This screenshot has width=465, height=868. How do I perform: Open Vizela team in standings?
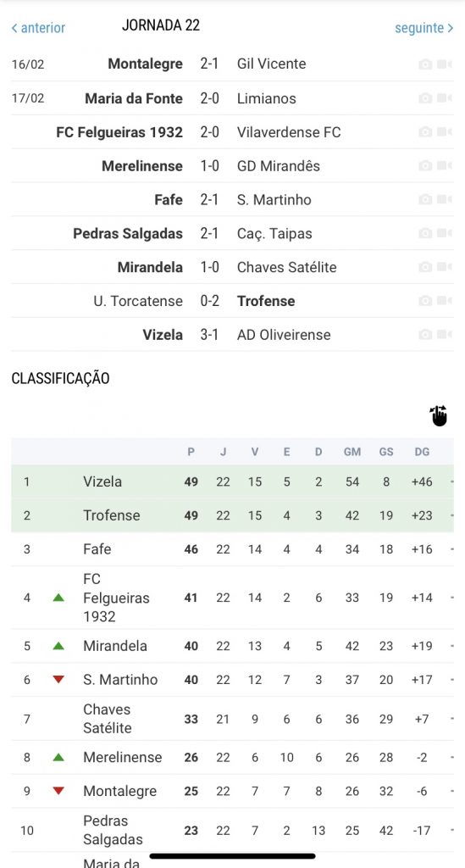tap(102, 481)
